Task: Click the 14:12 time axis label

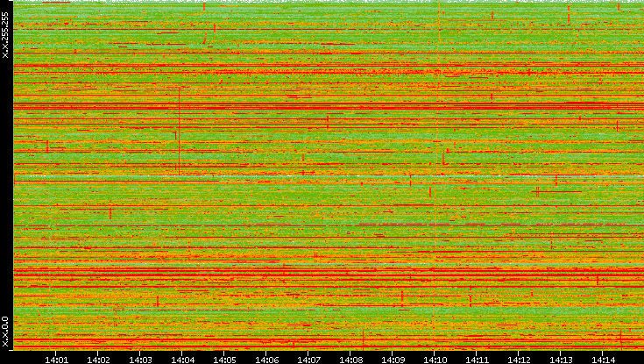Action: (519, 360)
